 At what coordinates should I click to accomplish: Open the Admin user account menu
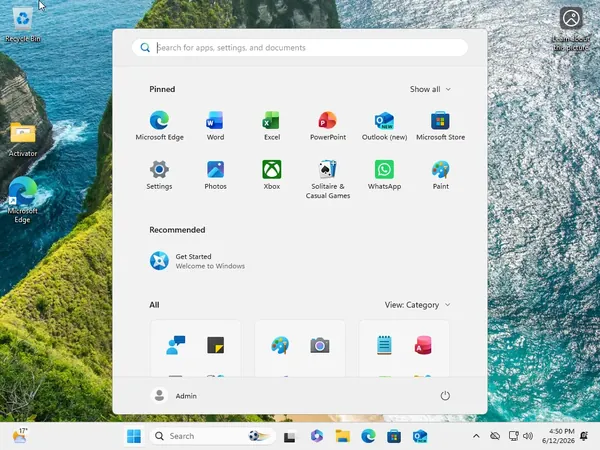[x=174, y=396]
